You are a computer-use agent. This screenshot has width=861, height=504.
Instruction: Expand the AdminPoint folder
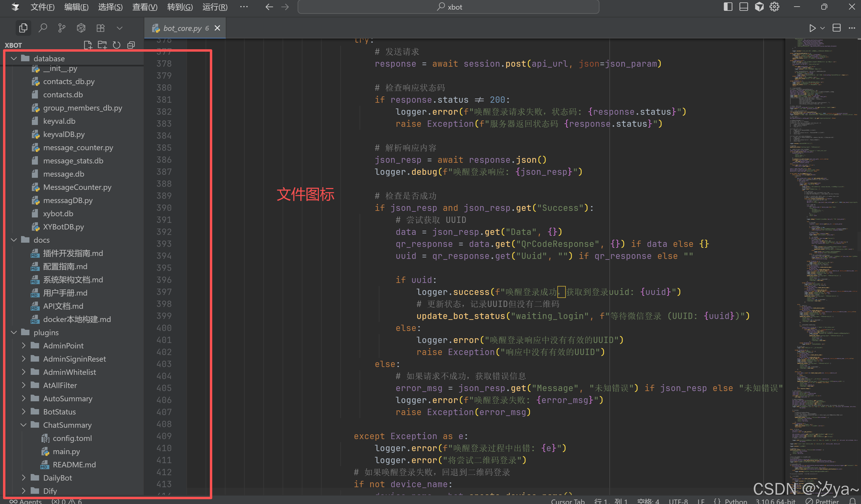click(x=23, y=345)
